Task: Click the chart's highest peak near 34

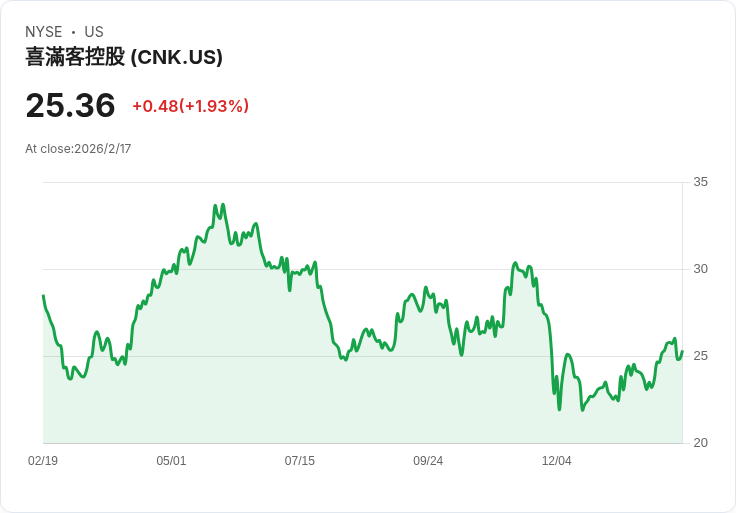Action: pos(223,205)
